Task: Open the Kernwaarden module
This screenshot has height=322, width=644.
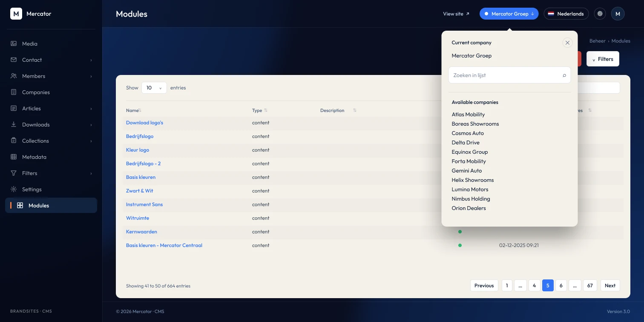Action: click(x=141, y=232)
